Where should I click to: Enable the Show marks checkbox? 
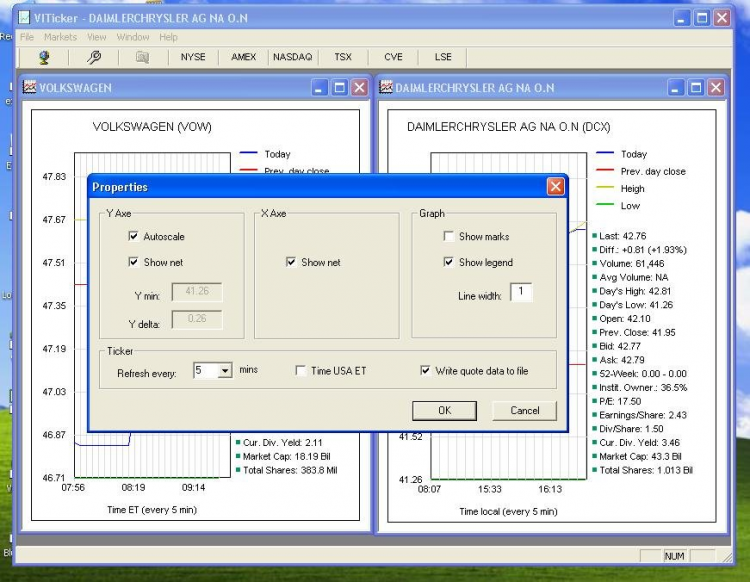click(x=449, y=237)
